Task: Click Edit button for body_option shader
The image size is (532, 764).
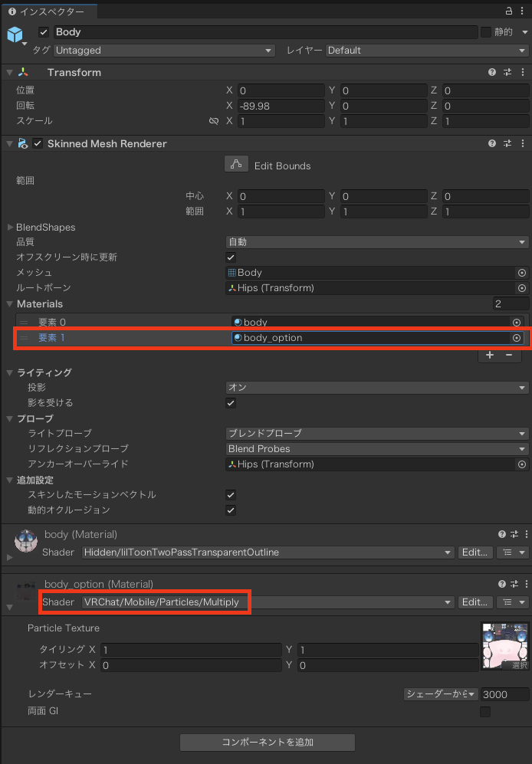Action: [x=475, y=602]
